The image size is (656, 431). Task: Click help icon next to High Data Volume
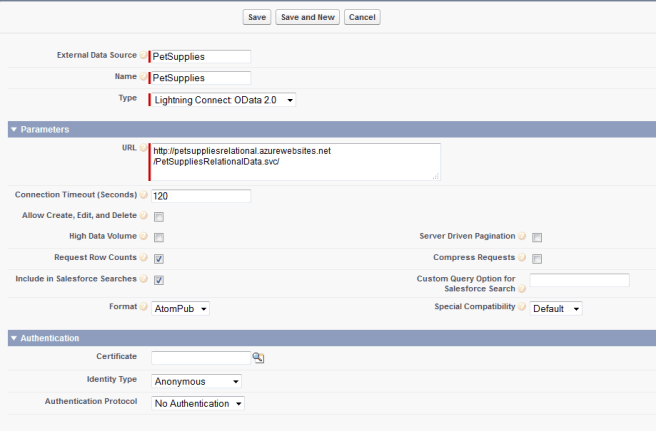(143, 237)
